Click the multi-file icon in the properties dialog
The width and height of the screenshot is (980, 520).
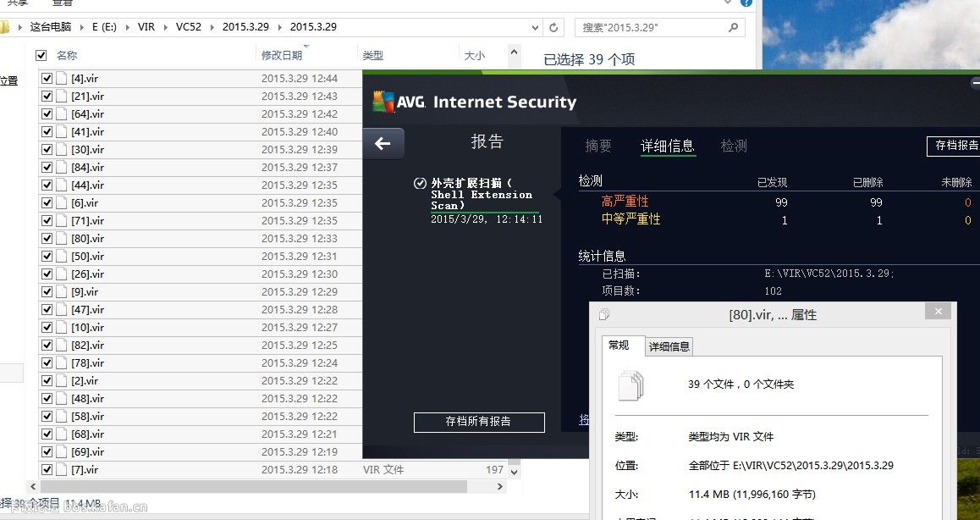pos(630,384)
